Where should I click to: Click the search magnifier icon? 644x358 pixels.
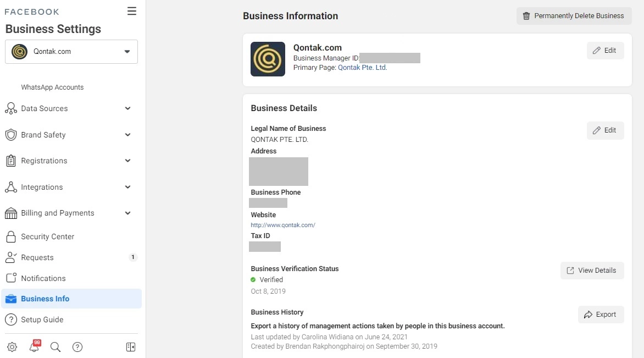pyautogui.click(x=55, y=347)
